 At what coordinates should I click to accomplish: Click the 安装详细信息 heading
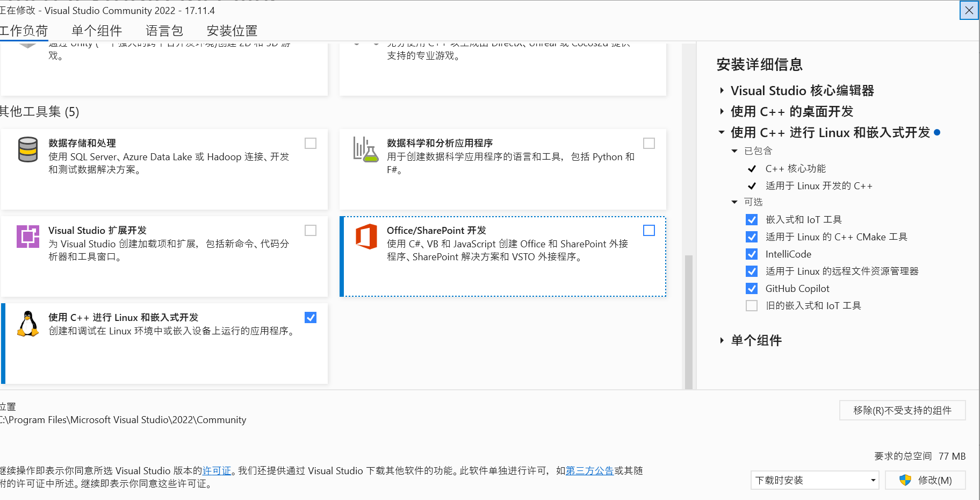(x=760, y=65)
